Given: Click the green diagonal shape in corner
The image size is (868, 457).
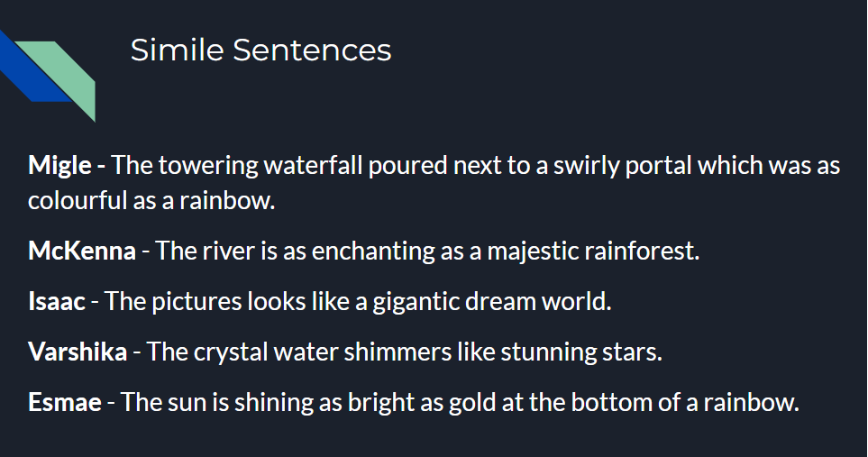Looking at the screenshot, I should coord(62,78).
